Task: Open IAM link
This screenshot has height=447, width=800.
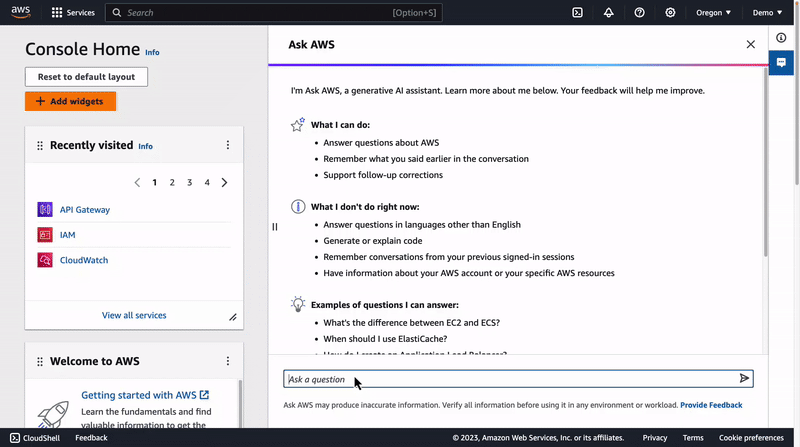Action: tap(67, 235)
